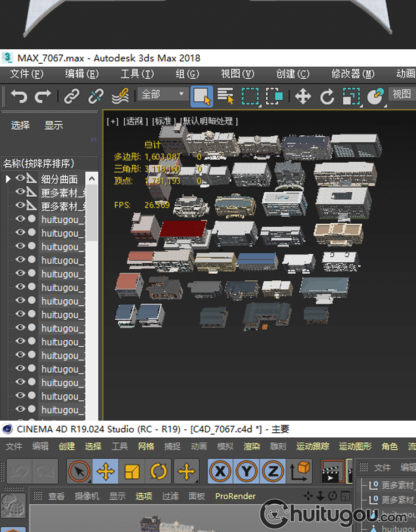
Task: Choose Scale tool in Cinema 4D
Action: pos(132,471)
